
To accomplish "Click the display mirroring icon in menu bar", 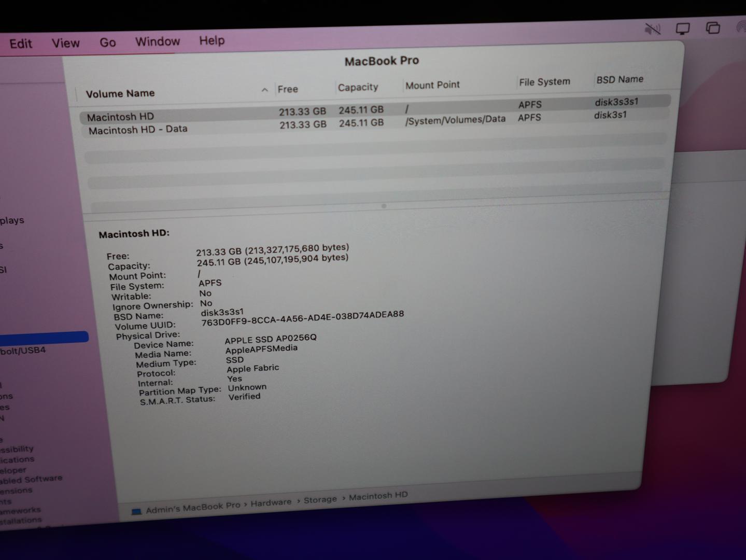I will point(683,29).
